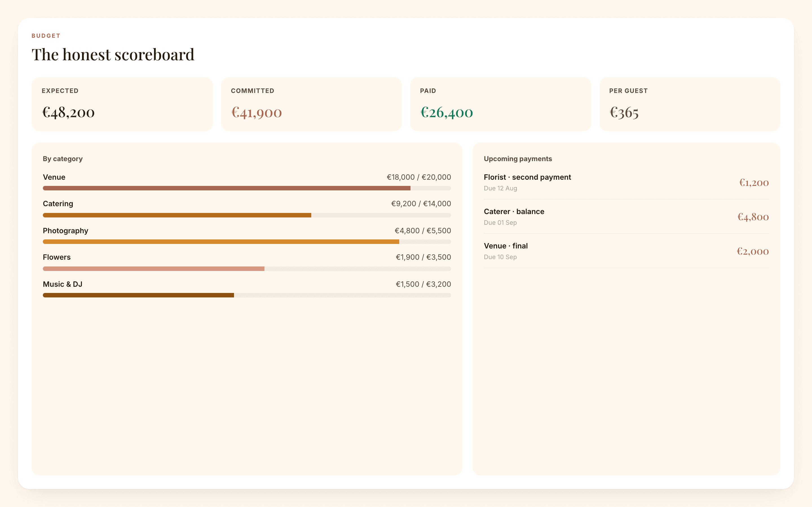This screenshot has height=507, width=812.
Task: Click the Catering budget progress bar
Action: click(x=247, y=215)
